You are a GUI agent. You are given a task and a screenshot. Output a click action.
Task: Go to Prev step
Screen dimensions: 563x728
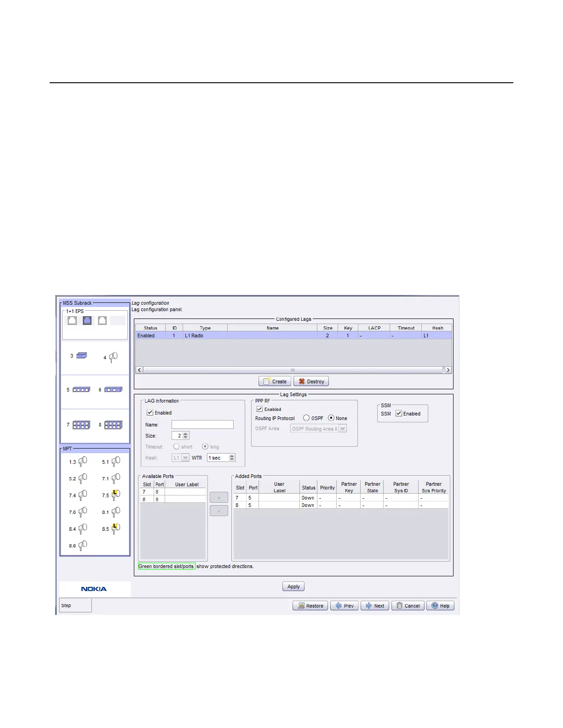point(345,606)
